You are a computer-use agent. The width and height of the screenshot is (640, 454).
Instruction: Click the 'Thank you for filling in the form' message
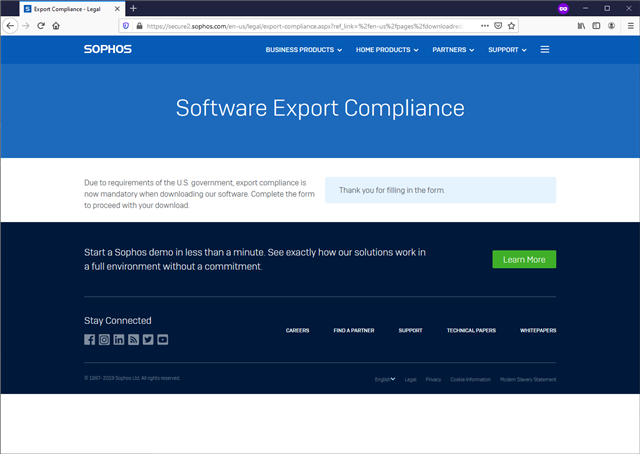[392, 190]
